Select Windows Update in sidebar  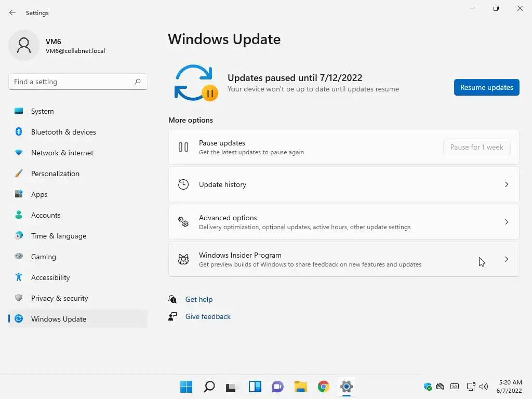click(x=78, y=318)
